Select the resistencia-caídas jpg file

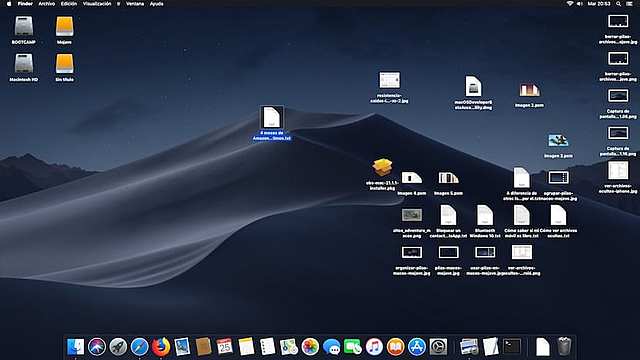(389, 80)
